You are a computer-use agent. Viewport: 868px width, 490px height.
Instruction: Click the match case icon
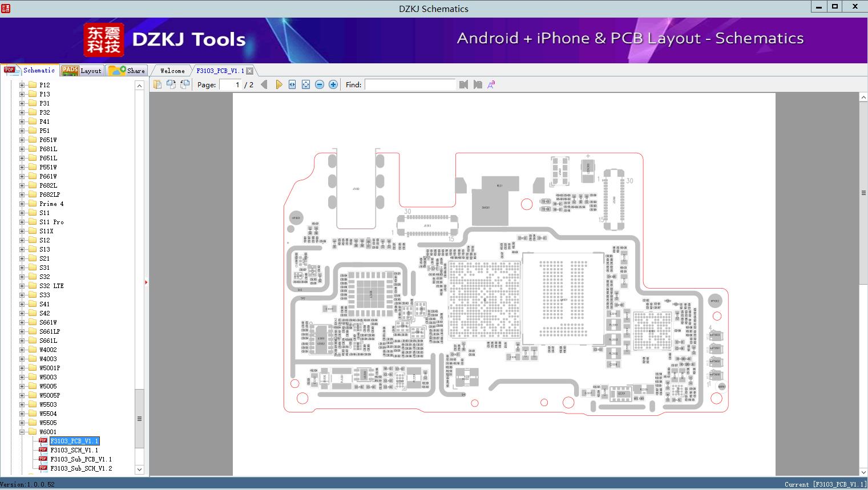(491, 84)
